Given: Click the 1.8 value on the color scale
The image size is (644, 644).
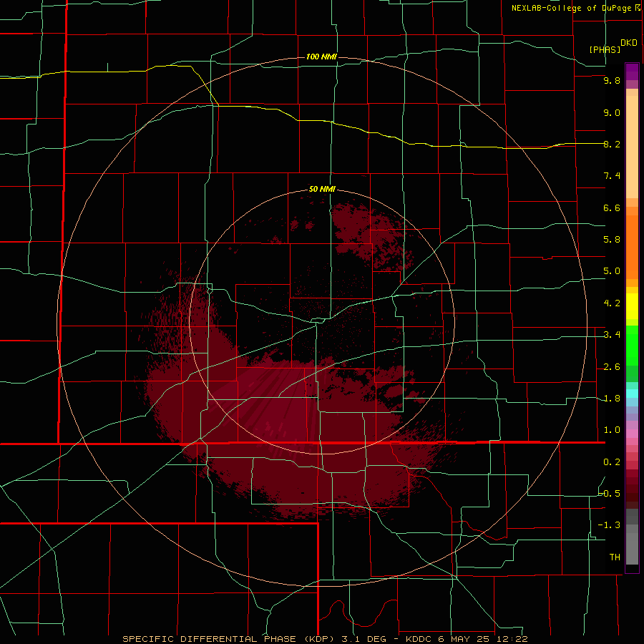Looking at the screenshot, I should pyautogui.click(x=612, y=399).
